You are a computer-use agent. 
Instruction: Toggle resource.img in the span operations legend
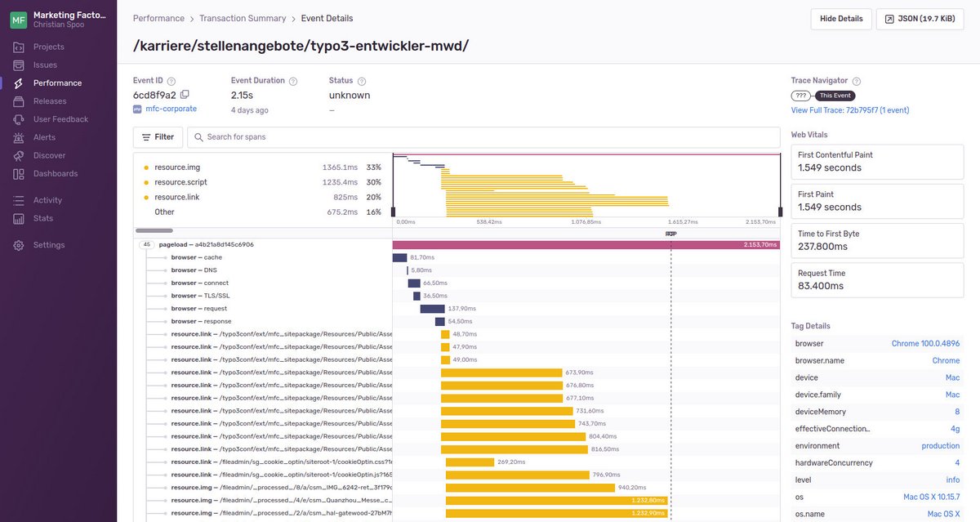pyautogui.click(x=176, y=167)
